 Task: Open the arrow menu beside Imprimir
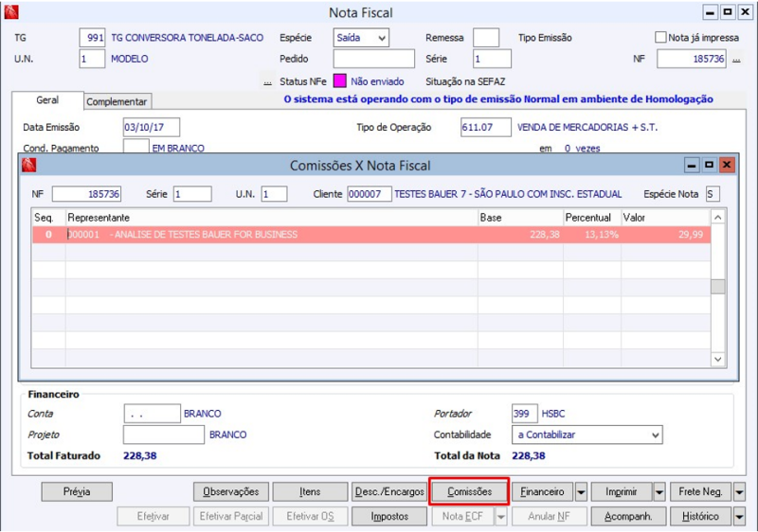tap(659, 492)
